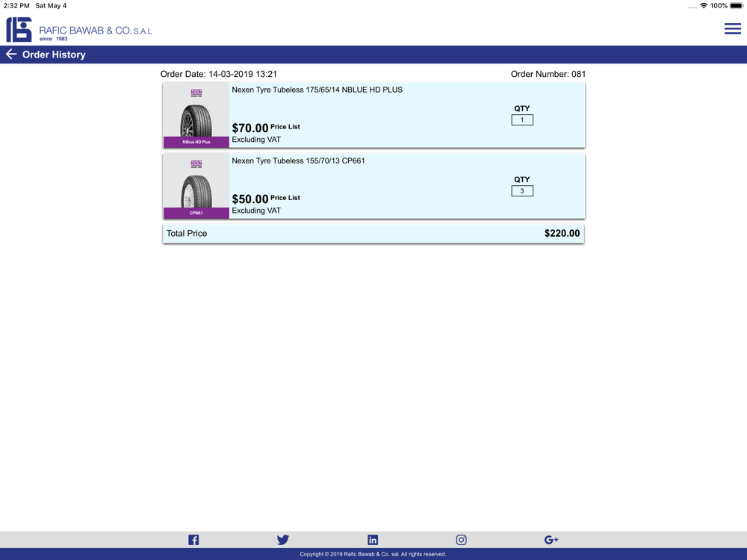Open the Facebook page icon
Screen dimensions: 747x560
pos(193,540)
